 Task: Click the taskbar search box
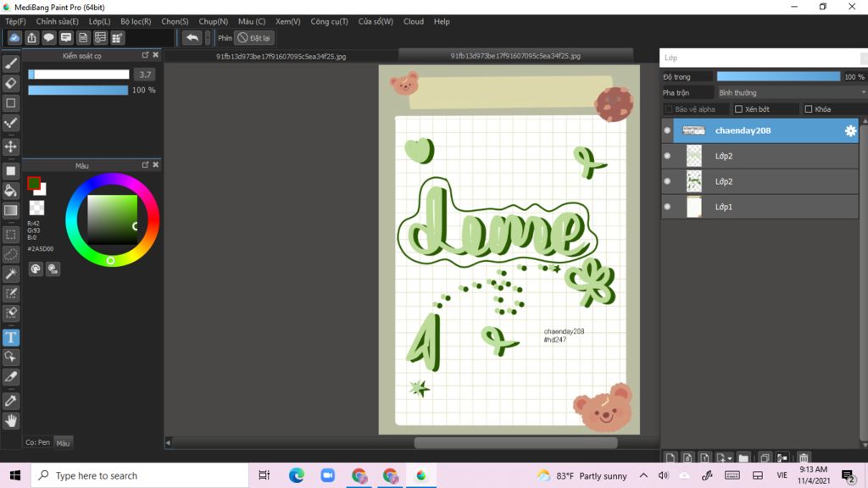pos(140,475)
